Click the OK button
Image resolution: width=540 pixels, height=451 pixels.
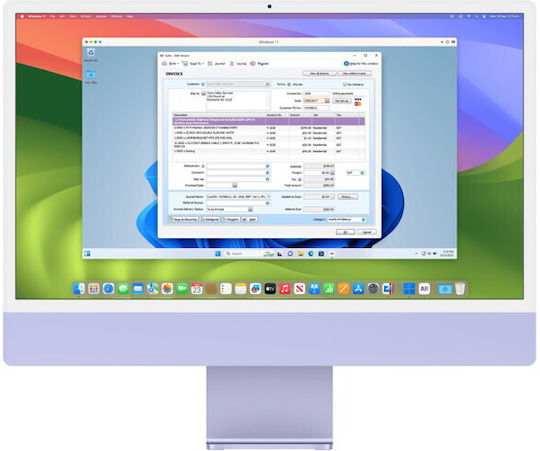click(345, 232)
